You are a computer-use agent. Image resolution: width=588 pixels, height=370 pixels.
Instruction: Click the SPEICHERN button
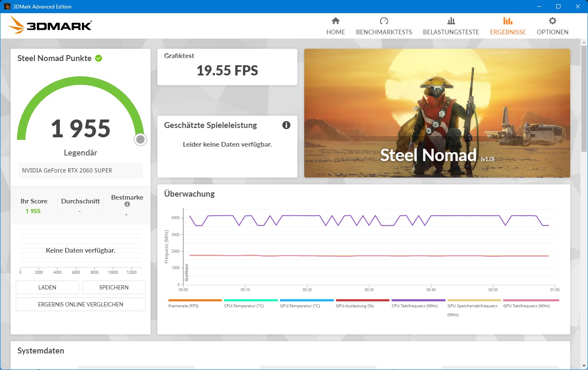coord(114,287)
